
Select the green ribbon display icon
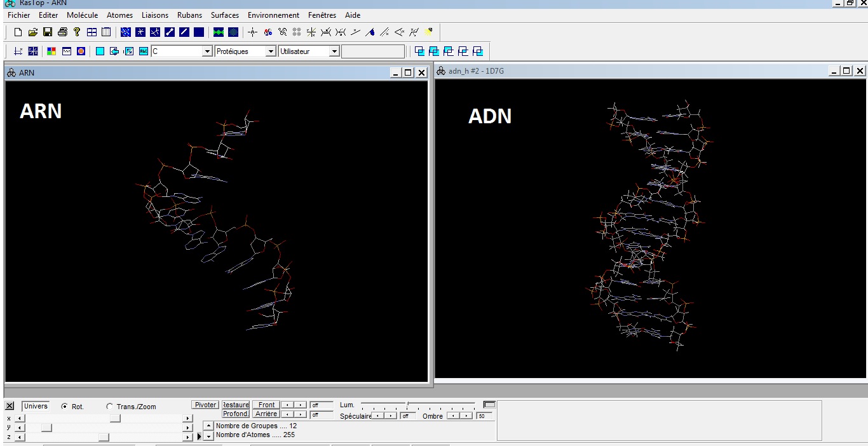pos(219,32)
